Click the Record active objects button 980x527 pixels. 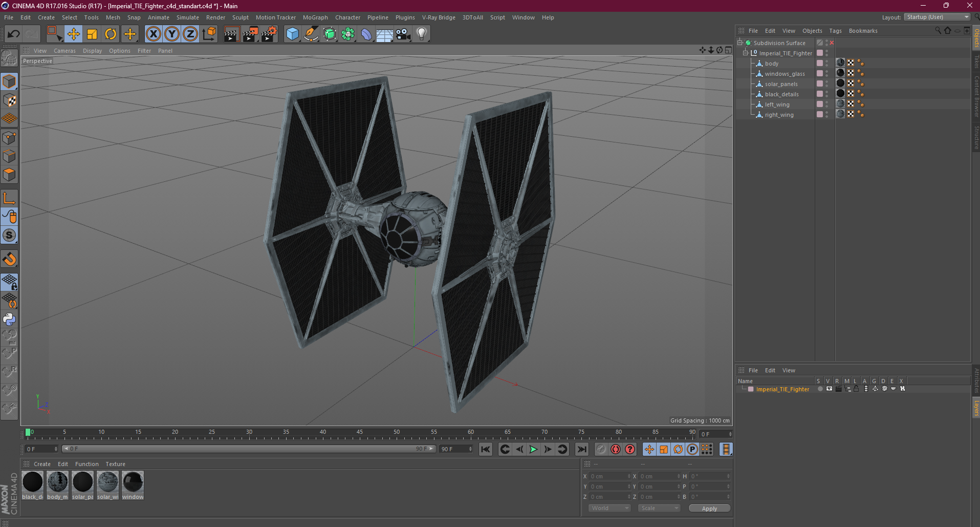(601, 449)
